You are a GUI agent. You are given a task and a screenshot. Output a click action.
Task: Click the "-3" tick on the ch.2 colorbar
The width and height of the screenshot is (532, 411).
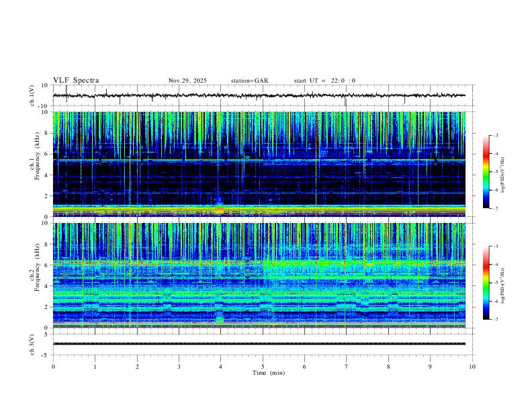point(495,246)
